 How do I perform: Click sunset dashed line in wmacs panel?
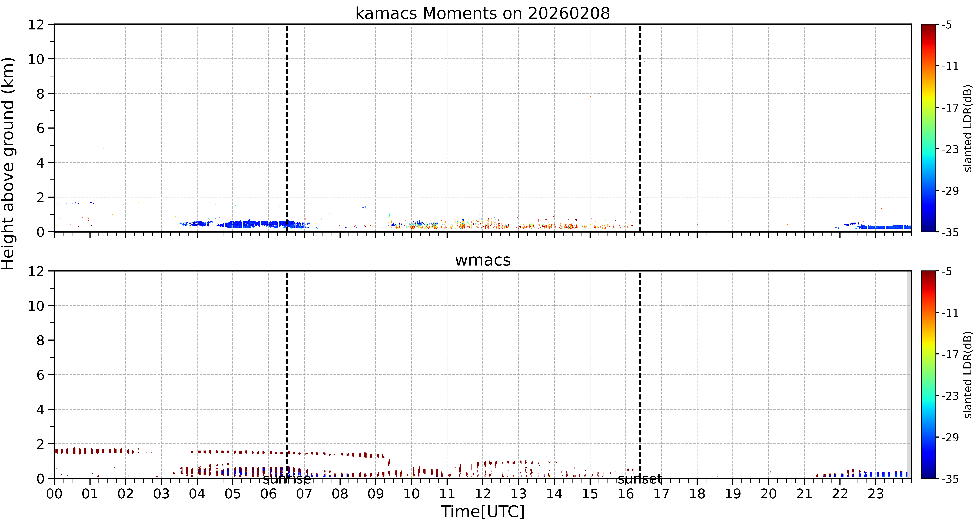pos(640,375)
